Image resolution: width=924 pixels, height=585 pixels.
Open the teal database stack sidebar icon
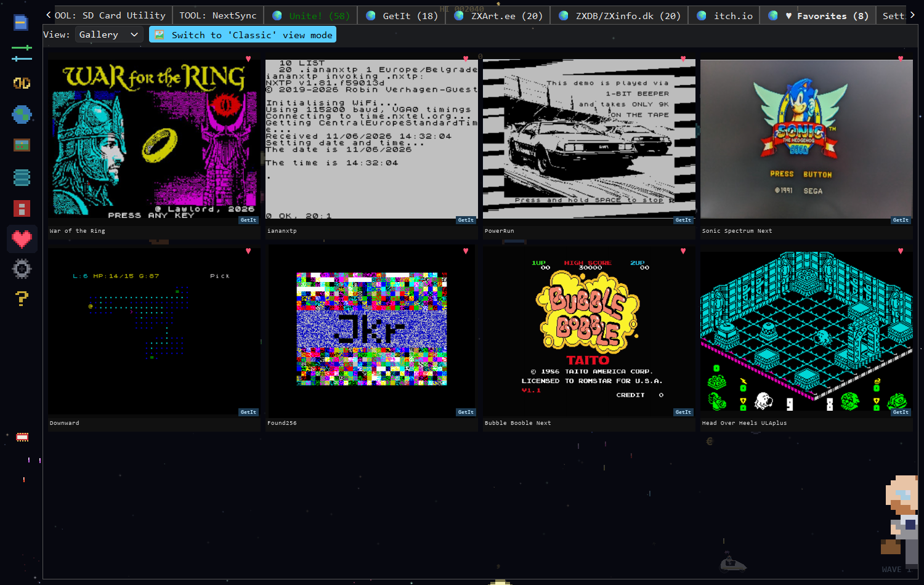coord(22,177)
